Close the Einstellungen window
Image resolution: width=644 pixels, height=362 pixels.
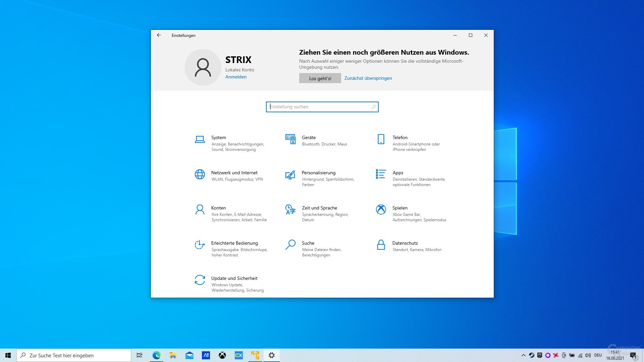(486, 35)
